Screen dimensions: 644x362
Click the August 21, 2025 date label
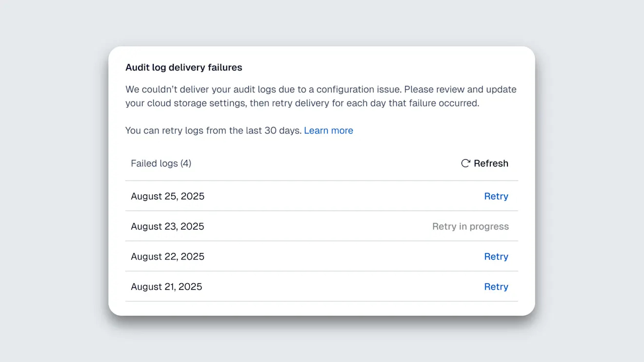(166, 287)
